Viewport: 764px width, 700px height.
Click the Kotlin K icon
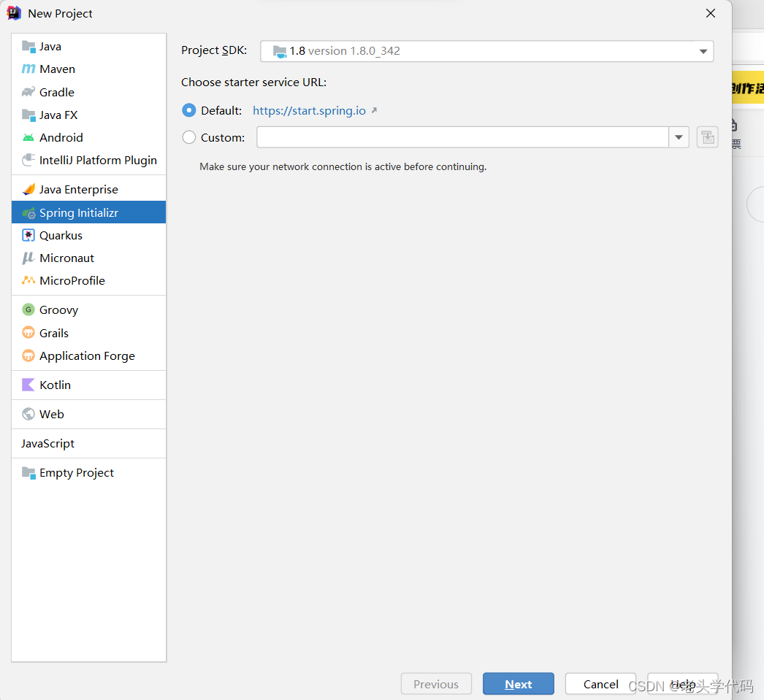point(28,385)
